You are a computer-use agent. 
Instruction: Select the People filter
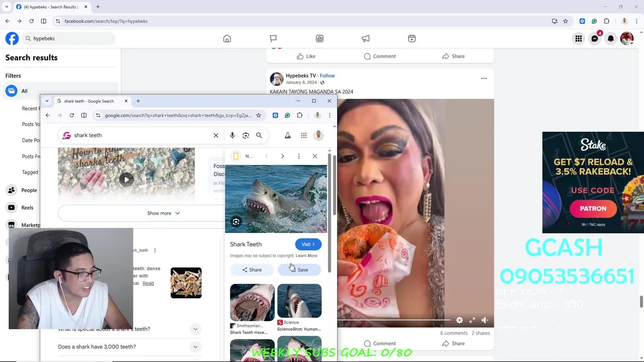[60, 190]
